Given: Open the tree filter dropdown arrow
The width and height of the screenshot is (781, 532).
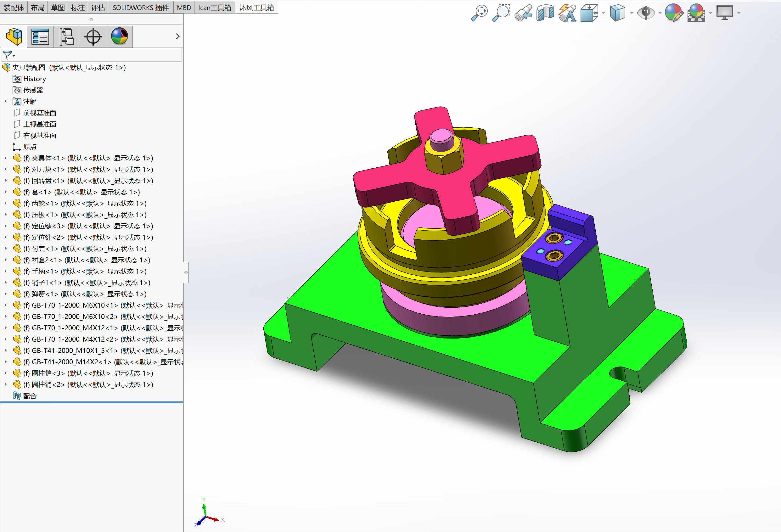Looking at the screenshot, I should click(x=14, y=56).
